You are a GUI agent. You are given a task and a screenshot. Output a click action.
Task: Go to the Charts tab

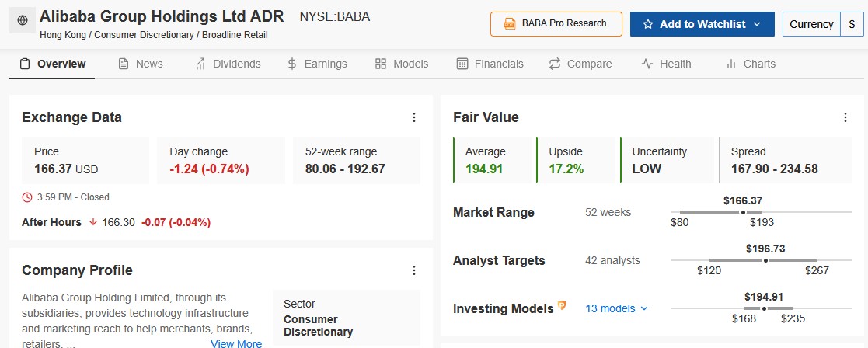coord(750,64)
